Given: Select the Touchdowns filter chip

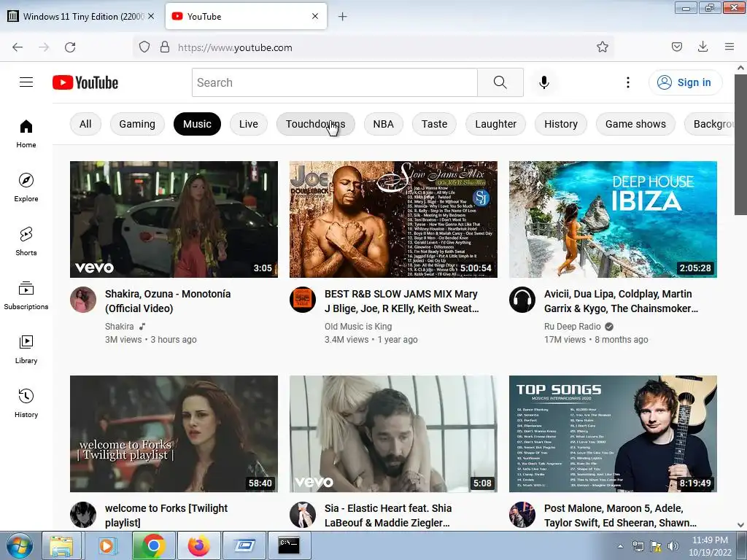Looking at the screenshot, I should coord(315,124).
